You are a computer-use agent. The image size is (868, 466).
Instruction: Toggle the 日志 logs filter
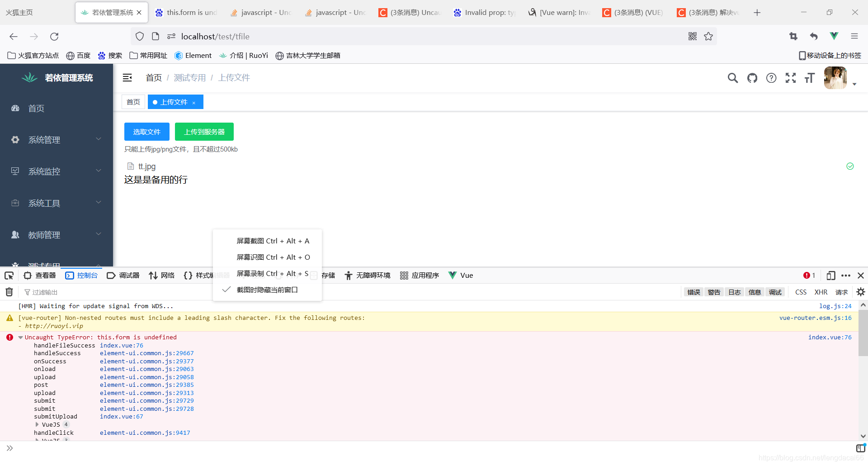coord(735,292)
